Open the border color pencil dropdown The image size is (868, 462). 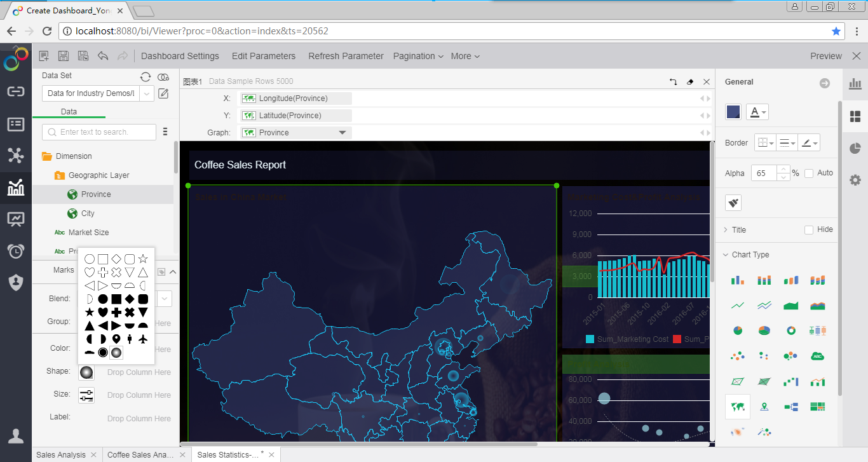point(810,143)
